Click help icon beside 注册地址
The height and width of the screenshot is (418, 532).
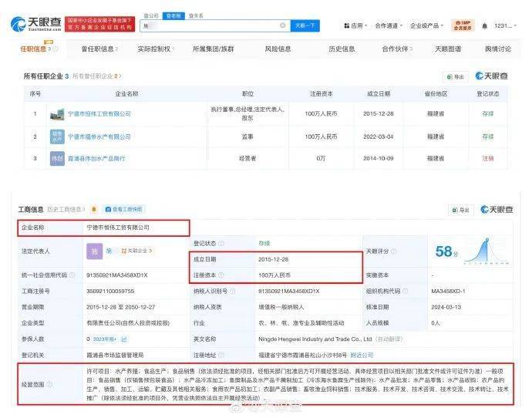(x=221, y=355)
